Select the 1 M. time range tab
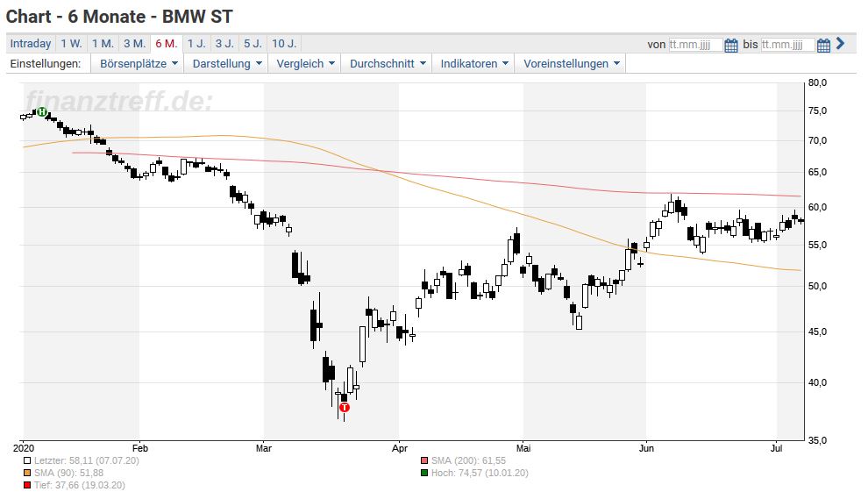Screen dimensions: 868x499 pos(103,44)
